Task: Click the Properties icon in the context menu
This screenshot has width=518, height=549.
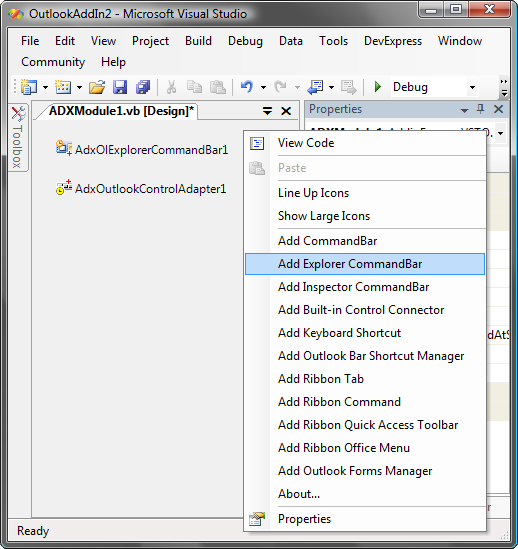Action: [x=257, y=519]
